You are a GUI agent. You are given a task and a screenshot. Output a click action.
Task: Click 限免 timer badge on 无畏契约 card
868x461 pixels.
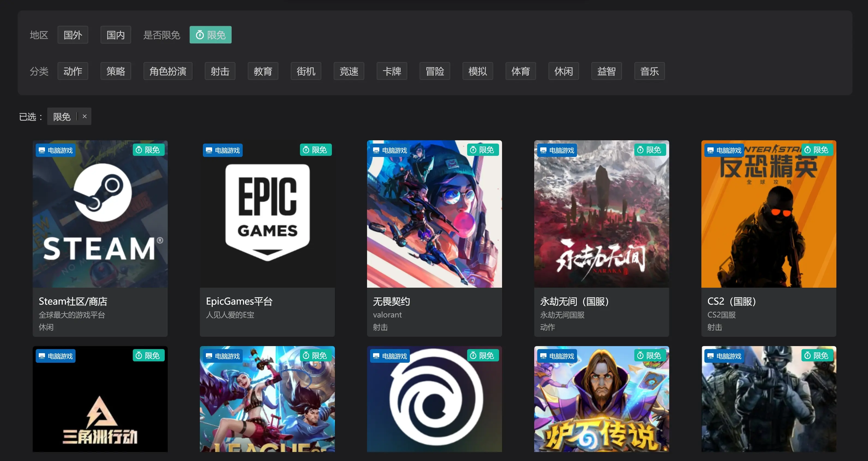point(483,150)
